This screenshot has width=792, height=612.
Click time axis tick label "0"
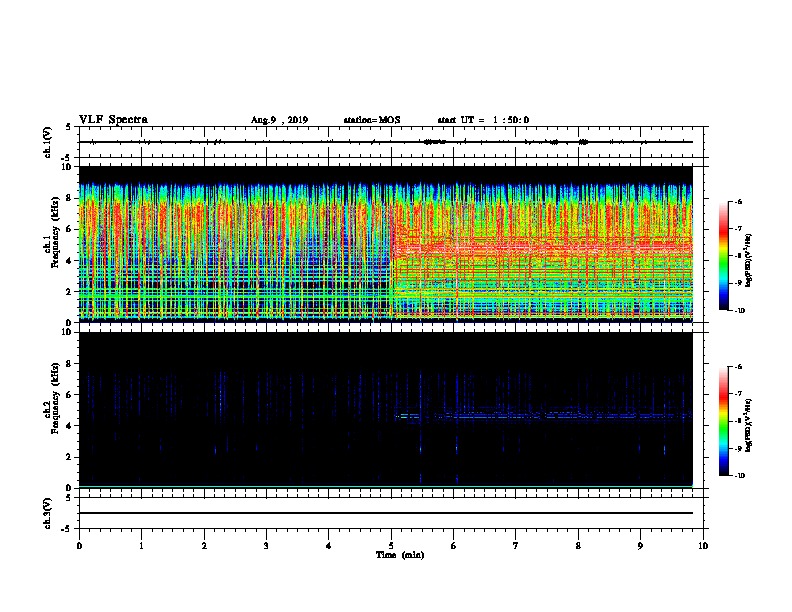pos(79,546)
